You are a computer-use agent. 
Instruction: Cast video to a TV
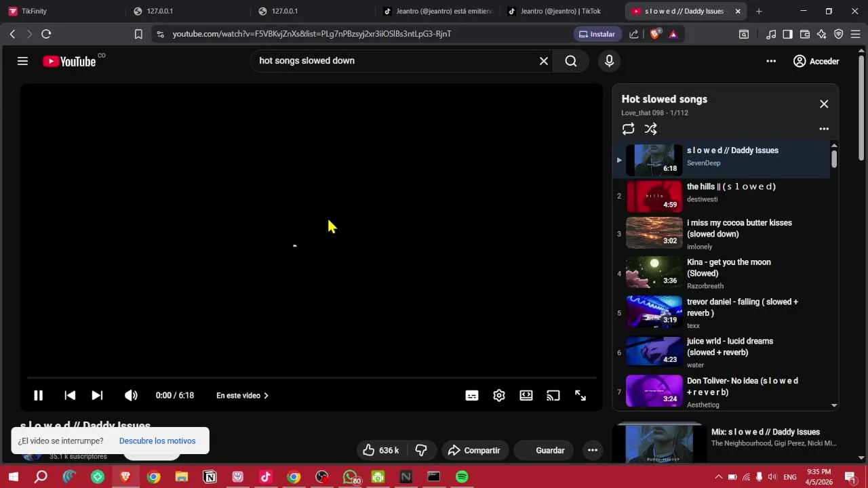pos(553,396)
